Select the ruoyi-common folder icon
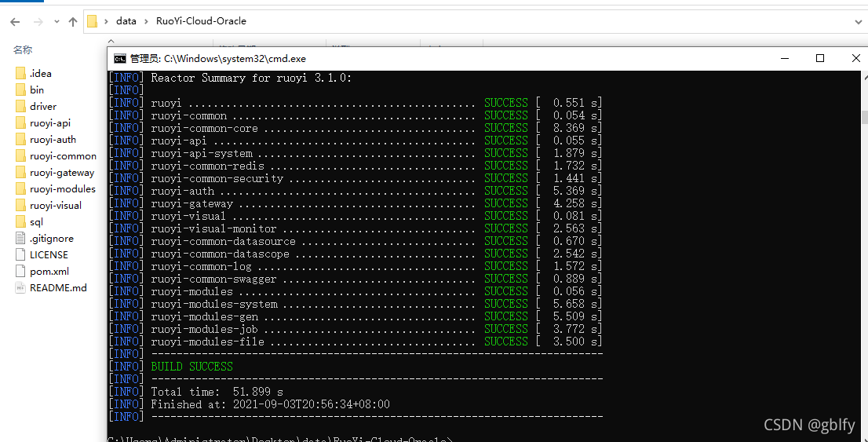 20,155
